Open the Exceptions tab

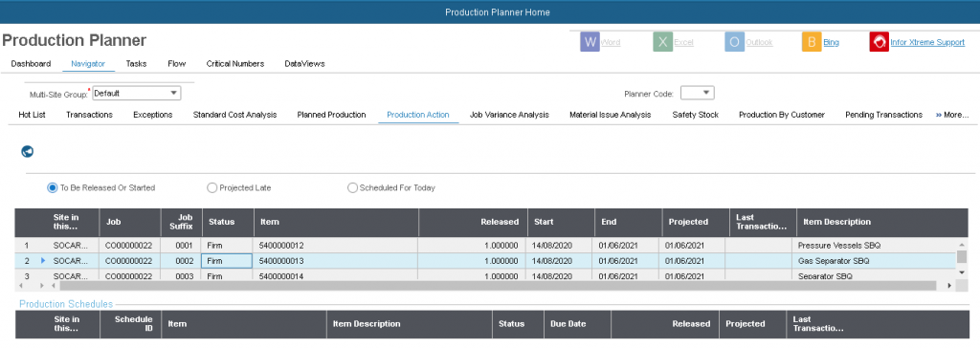pos(152,115)
